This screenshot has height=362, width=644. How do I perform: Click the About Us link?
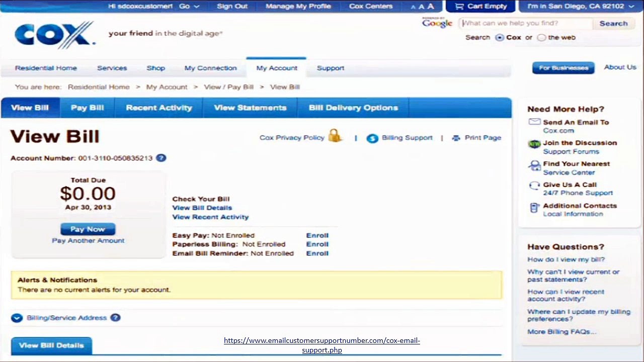tap(620, 67)
